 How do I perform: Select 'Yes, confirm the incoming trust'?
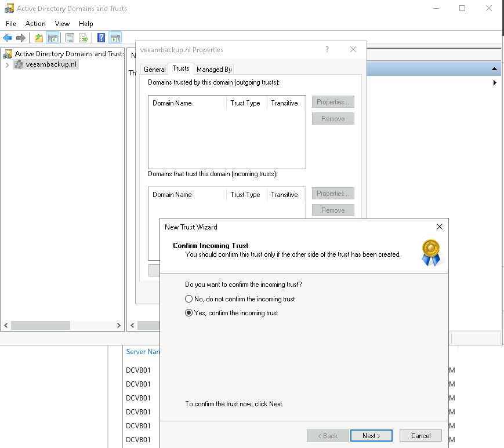click(188, 313)
